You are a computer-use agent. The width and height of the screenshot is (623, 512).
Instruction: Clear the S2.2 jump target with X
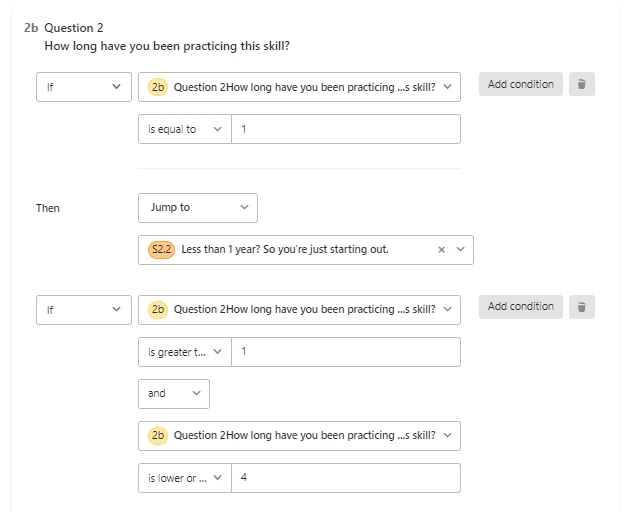[x=441, y=250]
